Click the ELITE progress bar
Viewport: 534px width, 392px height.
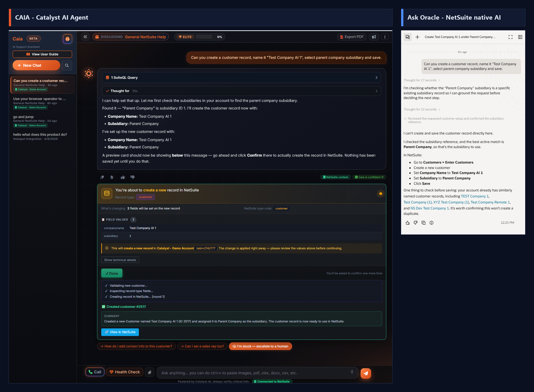204,37
